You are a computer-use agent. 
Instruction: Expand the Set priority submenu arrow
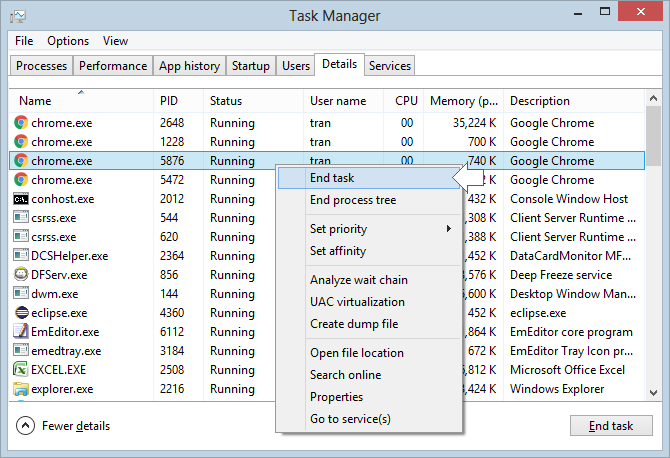pos(449,229)
